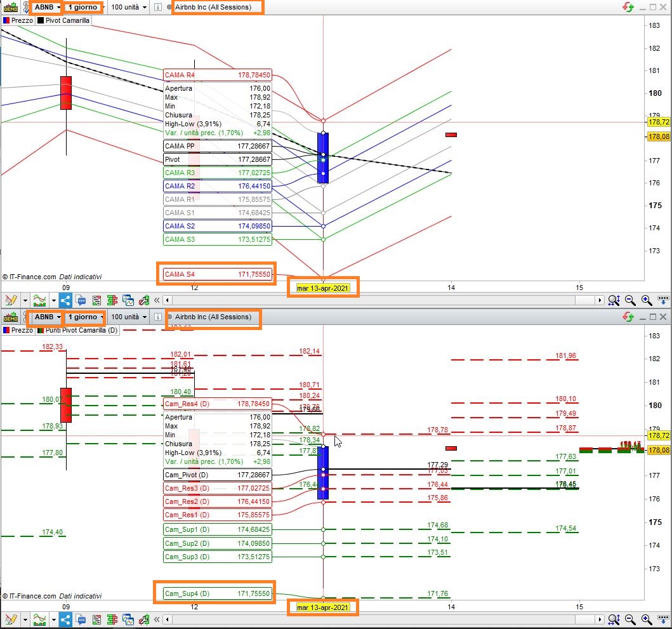Screen dimensions: 672x629
Task: Select Pivot Camarilla legend label in top chart
Action: click(67, 20)
